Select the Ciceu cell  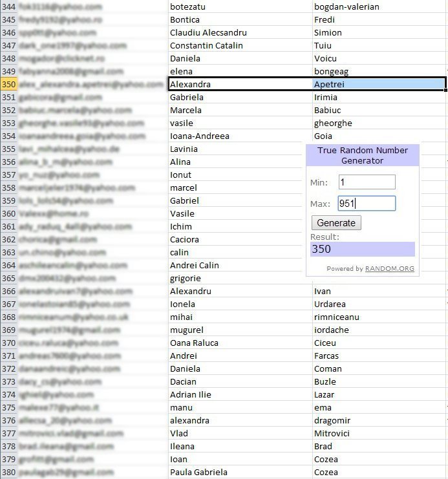click(379, 343)
